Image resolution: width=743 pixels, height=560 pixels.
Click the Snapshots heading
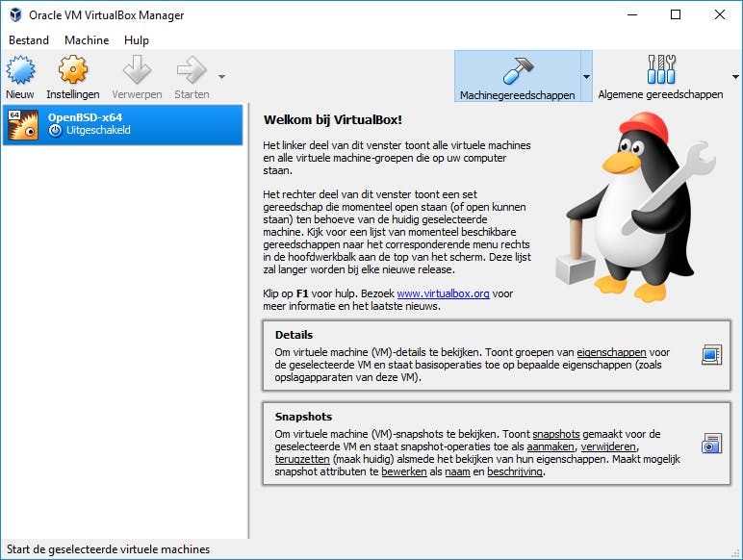[x=303, y=417]
